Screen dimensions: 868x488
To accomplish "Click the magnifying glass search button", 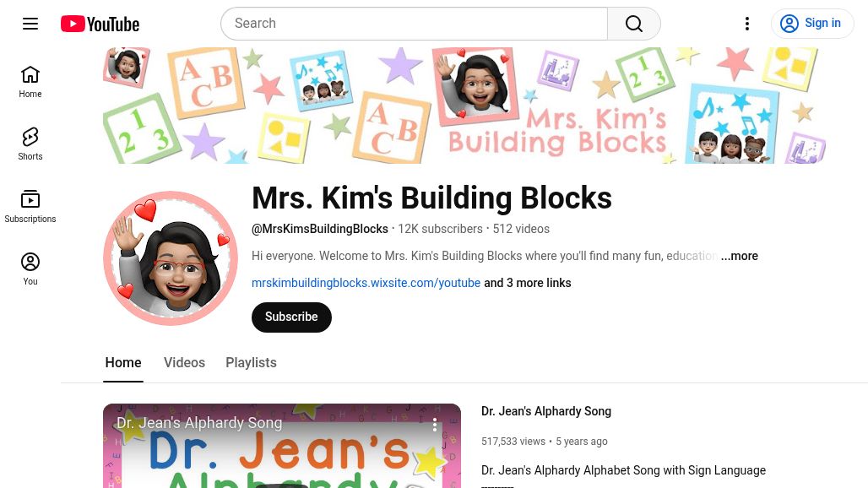I will click(634, 24).
